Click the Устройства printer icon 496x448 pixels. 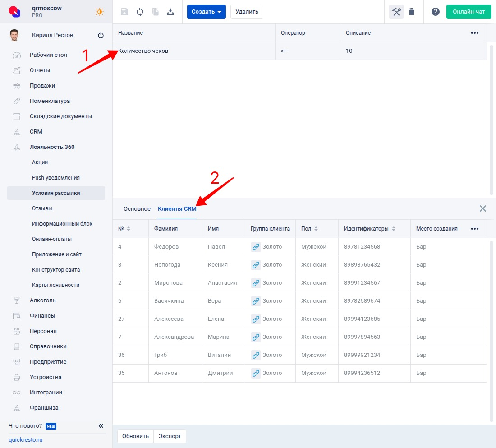click(16, 377)
